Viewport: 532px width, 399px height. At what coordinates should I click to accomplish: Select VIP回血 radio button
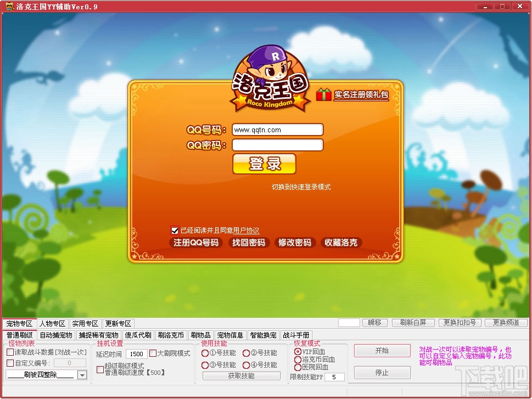coord(298,352)
